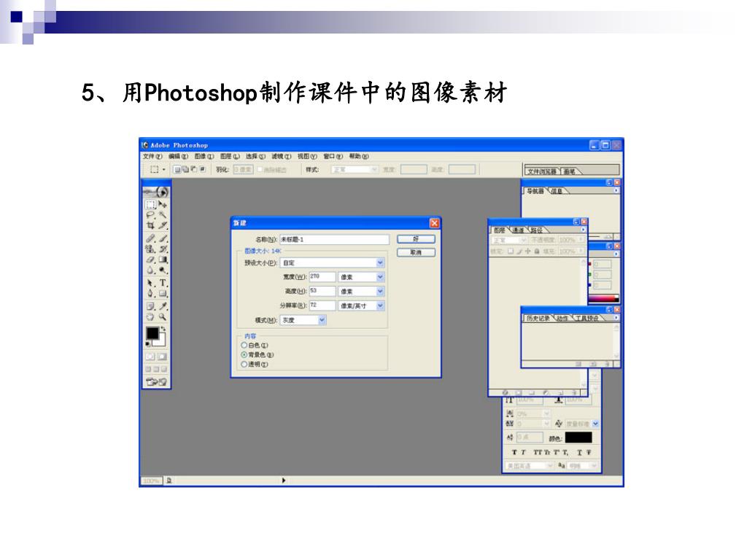Open height unit 像素 dropdown
This screenshot has width=747, height=560.
(x=379, y=291)
